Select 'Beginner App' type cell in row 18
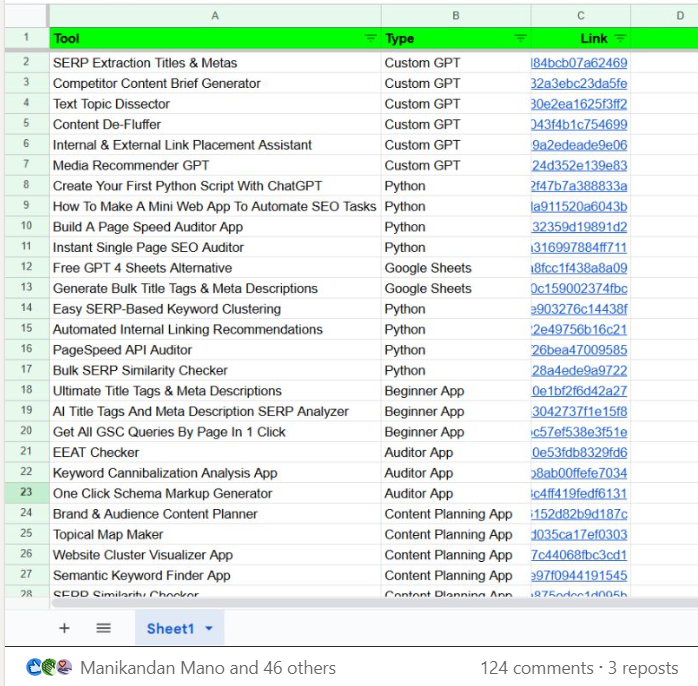Viewport: 698px width, 686px height. pyautogui.click(x=456, y=391)
